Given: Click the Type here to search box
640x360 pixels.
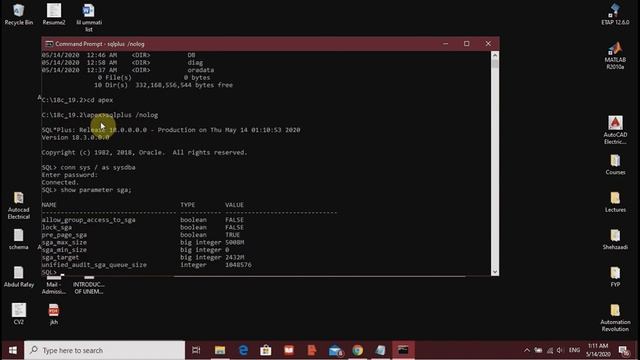Looking at the screenshot, I should (x=104, y=350).
